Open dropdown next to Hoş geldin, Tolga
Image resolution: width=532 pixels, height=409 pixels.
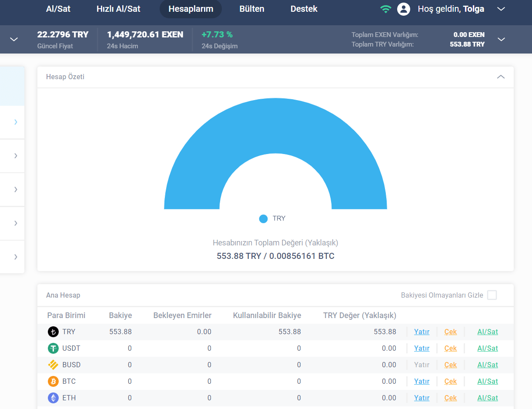click(501, 9)
